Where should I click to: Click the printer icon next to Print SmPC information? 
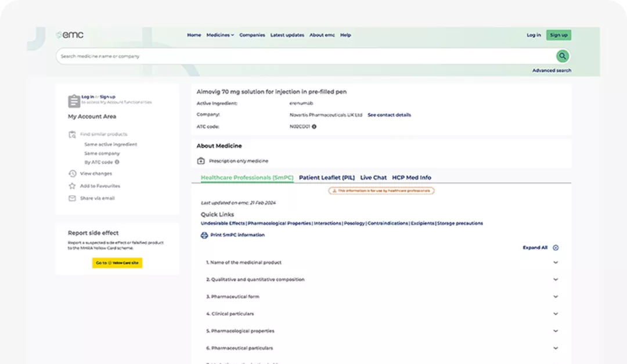pos(204,235)
